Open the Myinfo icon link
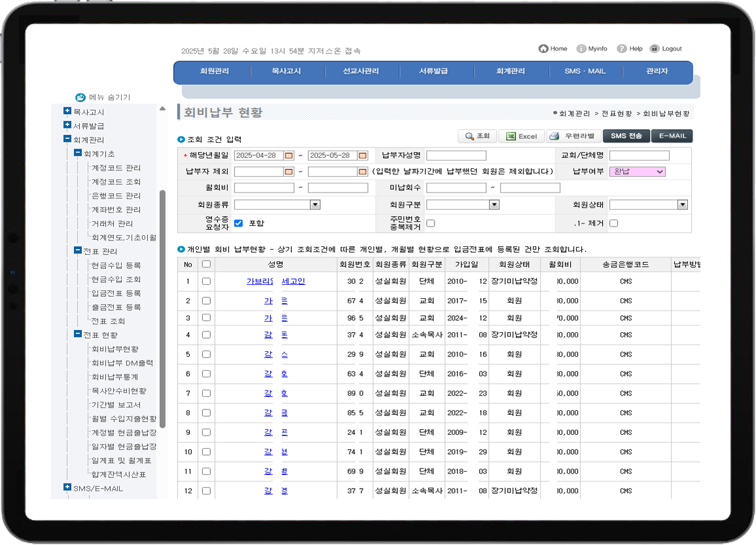Viewport: 756px width, 545px height. [x=581, y=48]
